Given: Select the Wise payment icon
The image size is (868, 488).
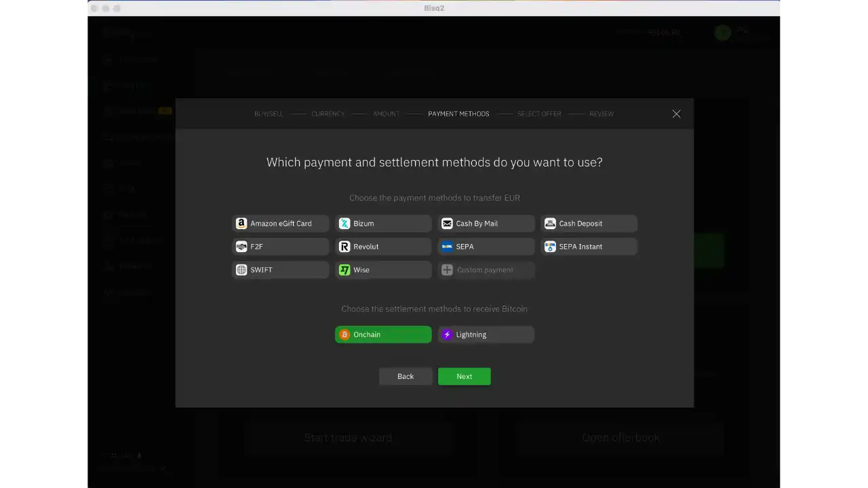Looking at the screenshot, I should tap(344, 269).
